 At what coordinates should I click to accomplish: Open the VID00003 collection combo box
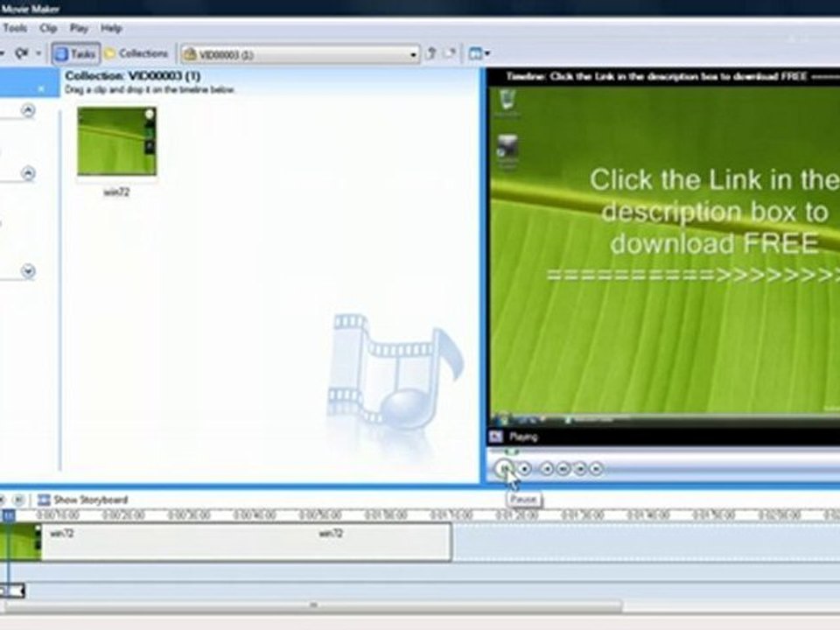point(300,54)
